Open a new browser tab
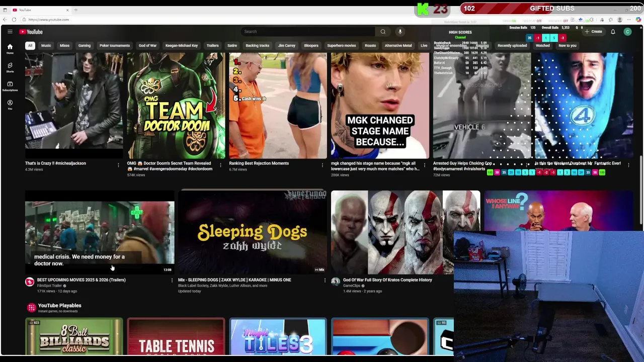 click(76, 10)
